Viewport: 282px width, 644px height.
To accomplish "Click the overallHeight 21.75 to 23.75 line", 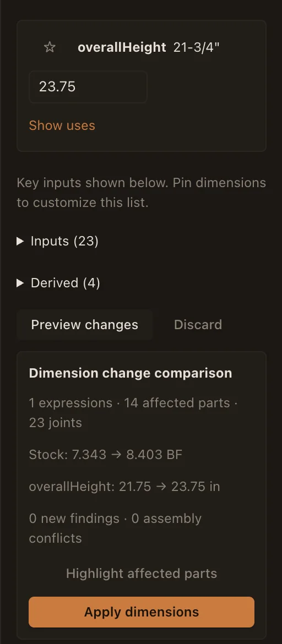I will 124,487.
